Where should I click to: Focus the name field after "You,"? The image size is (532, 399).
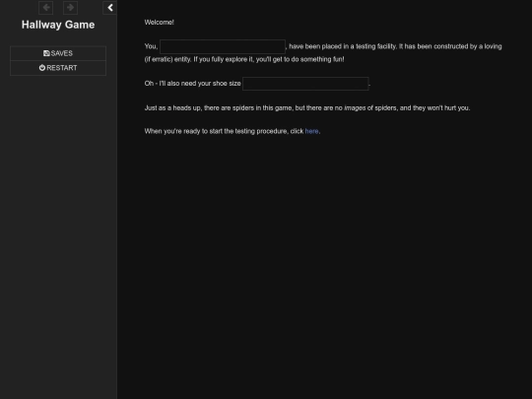point(223,46)
